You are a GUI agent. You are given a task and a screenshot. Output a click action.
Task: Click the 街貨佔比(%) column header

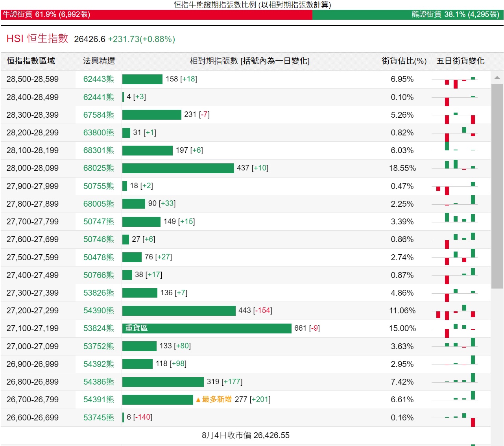click(x=404, y=61)
